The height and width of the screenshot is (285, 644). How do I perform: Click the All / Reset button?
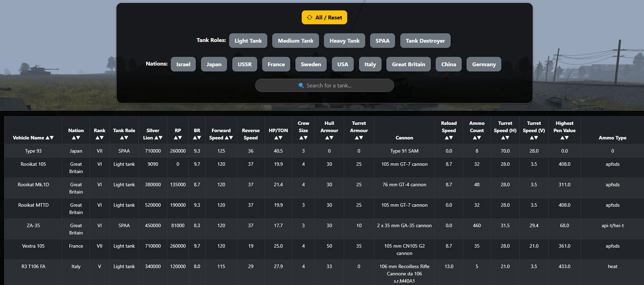coord(324,18)
